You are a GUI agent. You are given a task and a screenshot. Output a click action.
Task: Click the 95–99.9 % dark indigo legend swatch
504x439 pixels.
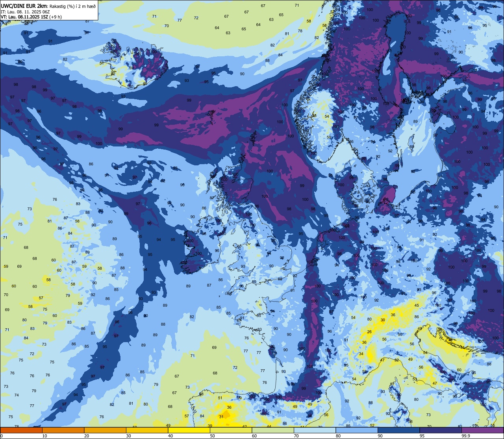tap(441, 430)
